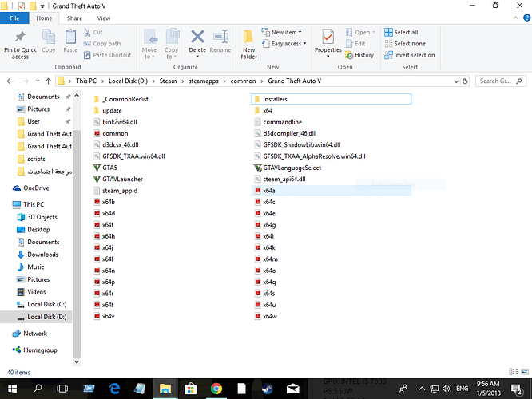Open the File menu
Viewport: 532px width, 399px height.
14,18
